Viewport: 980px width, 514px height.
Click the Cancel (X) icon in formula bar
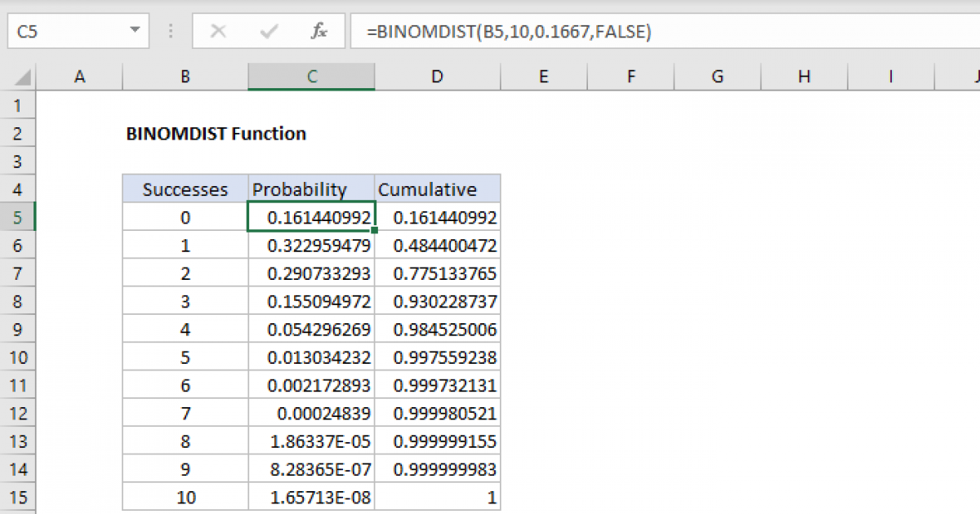pyautogui.click(x=219, y=31)
